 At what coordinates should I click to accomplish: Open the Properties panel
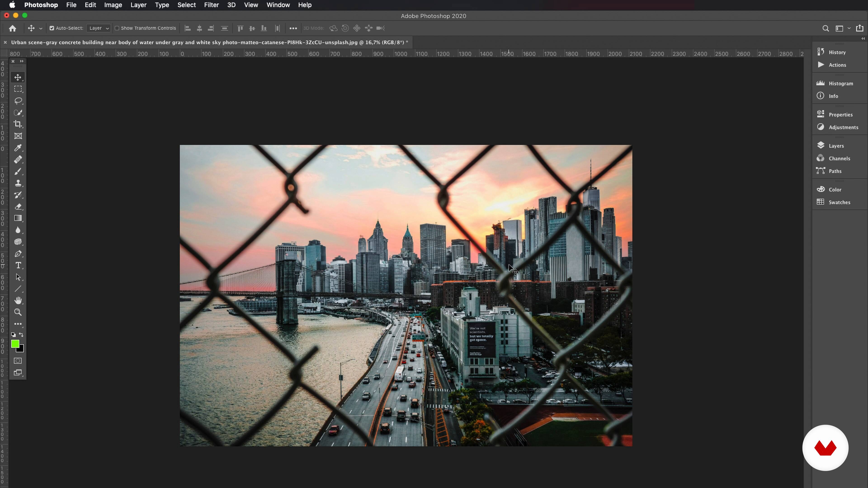pyautogui.click(x=835, y=115)
